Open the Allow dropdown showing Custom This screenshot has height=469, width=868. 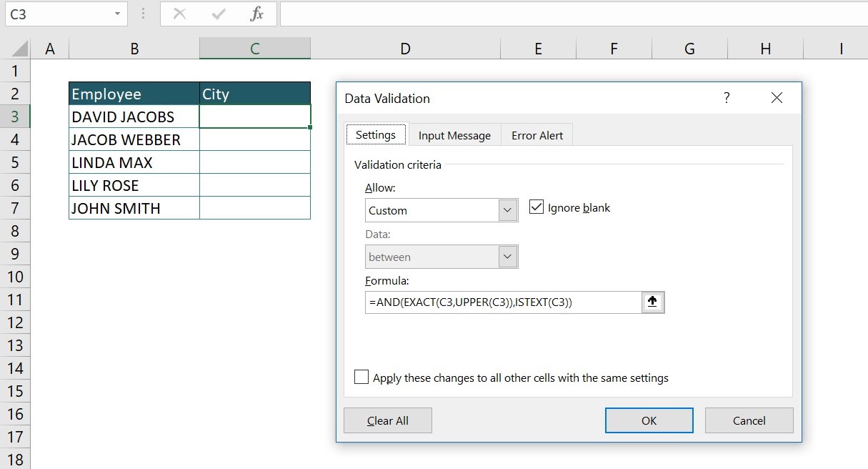coord(509,209)
